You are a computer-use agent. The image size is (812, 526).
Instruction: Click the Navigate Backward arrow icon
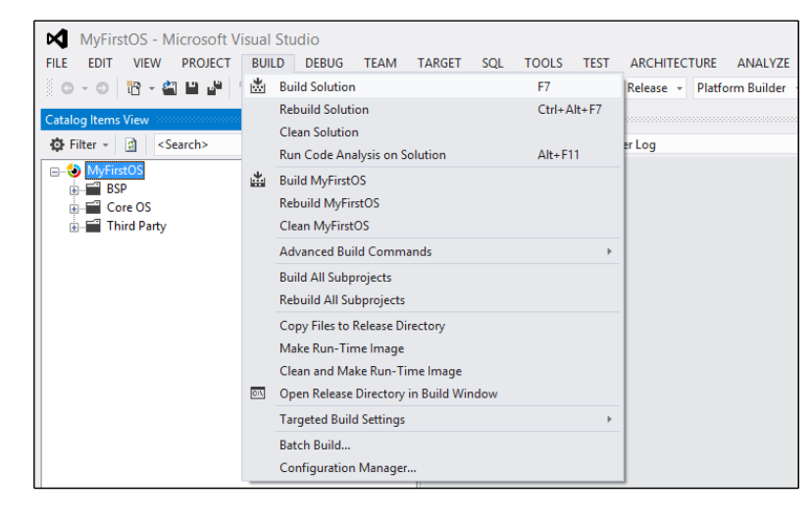tap(68, 88)
